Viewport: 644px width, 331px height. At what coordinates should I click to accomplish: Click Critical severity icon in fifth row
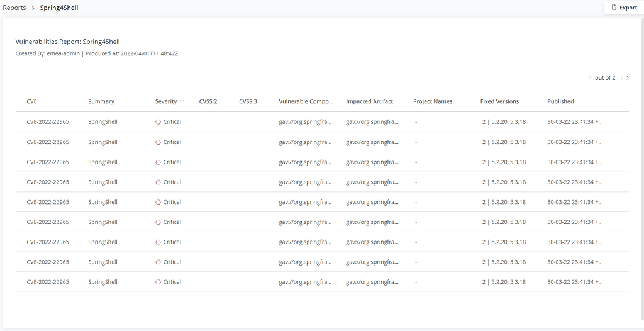[158, 202]
